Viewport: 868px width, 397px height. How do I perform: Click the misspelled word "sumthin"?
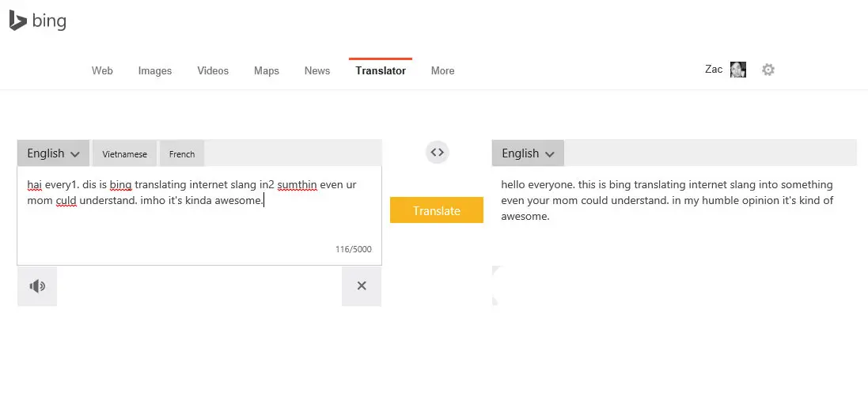[297, 185]
